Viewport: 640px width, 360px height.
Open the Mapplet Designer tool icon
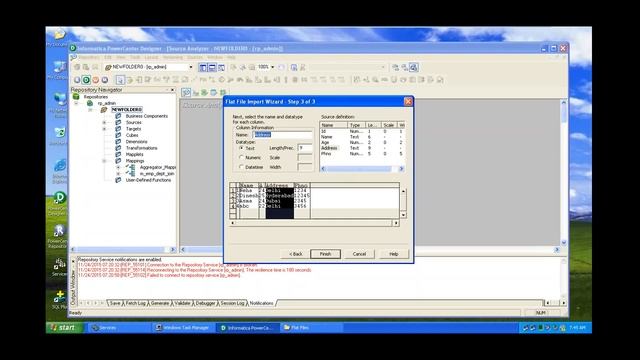[213, 93]
